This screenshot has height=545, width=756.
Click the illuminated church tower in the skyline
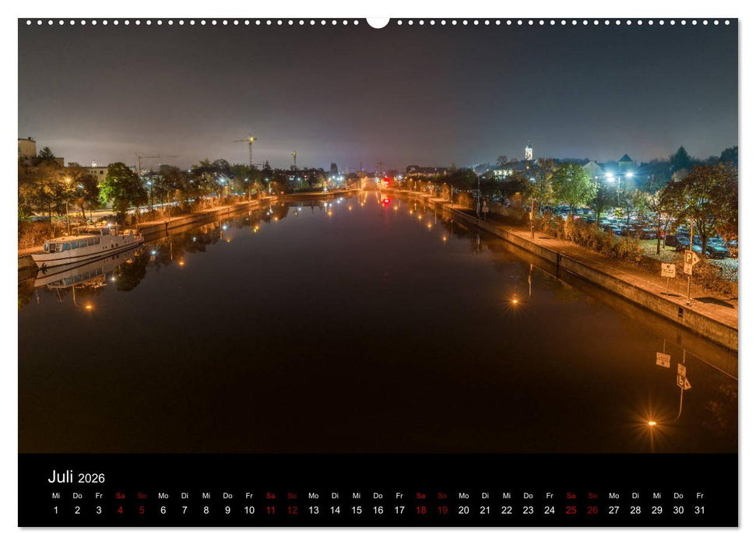(x=527, y=150)
